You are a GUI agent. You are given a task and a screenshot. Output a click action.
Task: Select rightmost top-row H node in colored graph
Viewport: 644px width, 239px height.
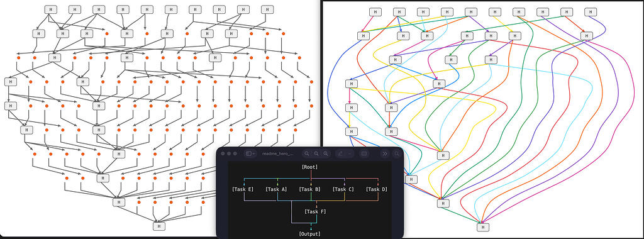(591, 12)
